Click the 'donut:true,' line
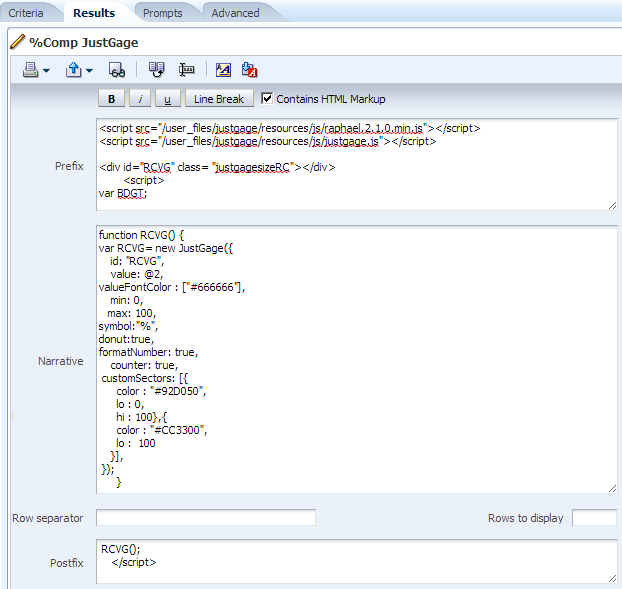622x589 pixels. point(126,339)
